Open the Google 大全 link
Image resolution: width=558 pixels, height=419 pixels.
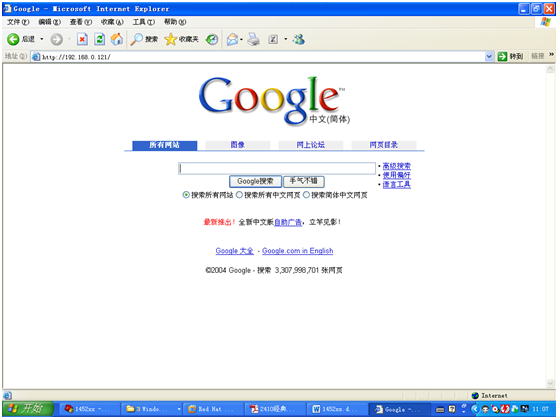pyautogui.click(x=235, y=251)
